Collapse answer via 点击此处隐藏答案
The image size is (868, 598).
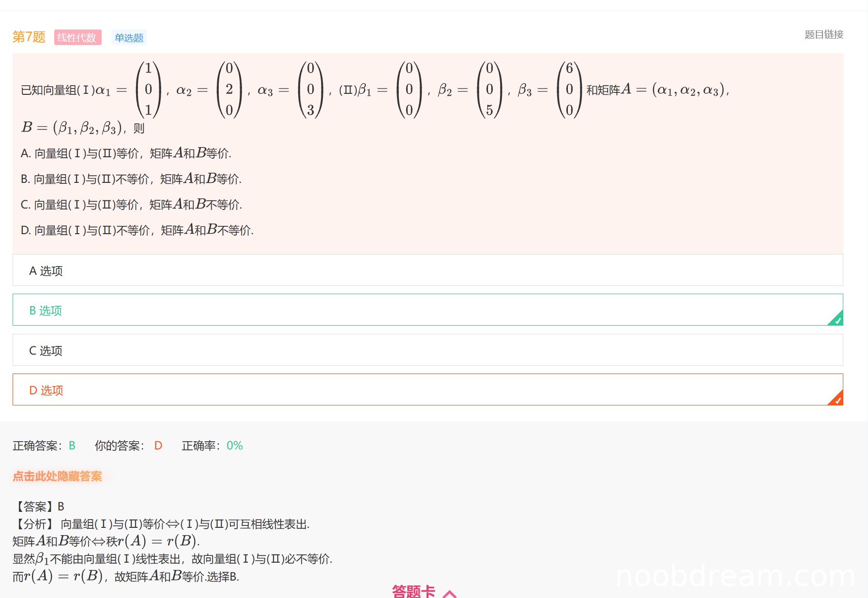click(x=57, y=477)
